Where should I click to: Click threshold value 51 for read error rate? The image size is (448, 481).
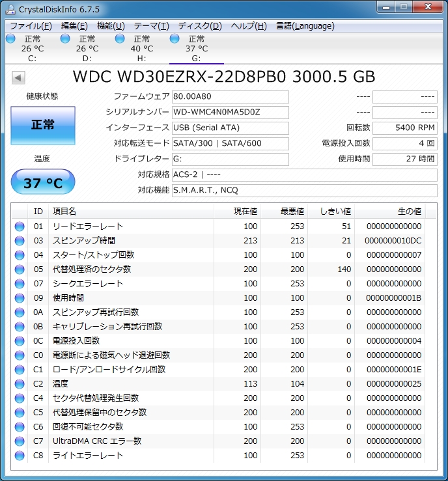tap(346, 227)
